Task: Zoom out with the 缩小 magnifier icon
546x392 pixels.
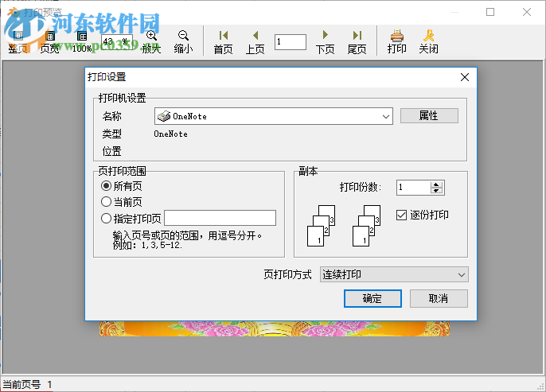Action: pyautogui.click(x=183, y=36)
